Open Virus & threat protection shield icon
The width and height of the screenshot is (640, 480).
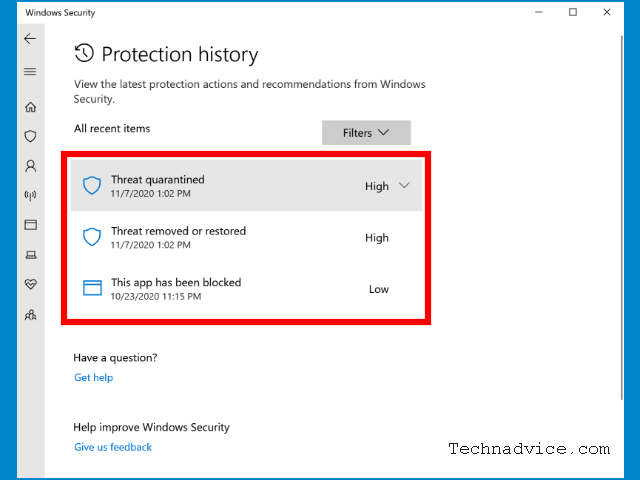(31, 136)
